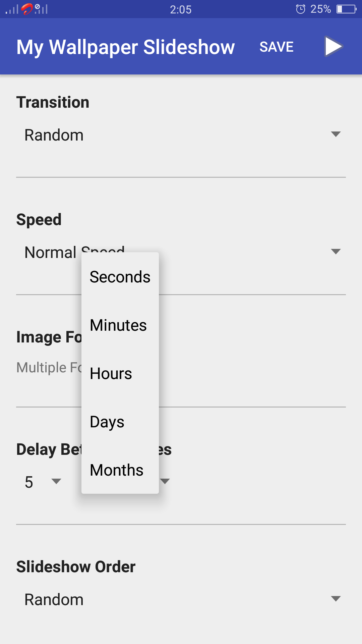Viewport: 362px width, 644px height.
Task: Tap the My Wallpaper Slideshow title
Action: pos(126,47)
